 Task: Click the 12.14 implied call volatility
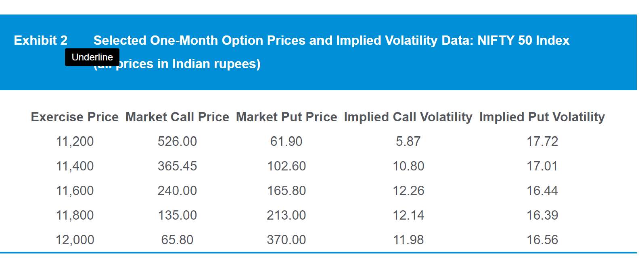(x=408, y=215)
